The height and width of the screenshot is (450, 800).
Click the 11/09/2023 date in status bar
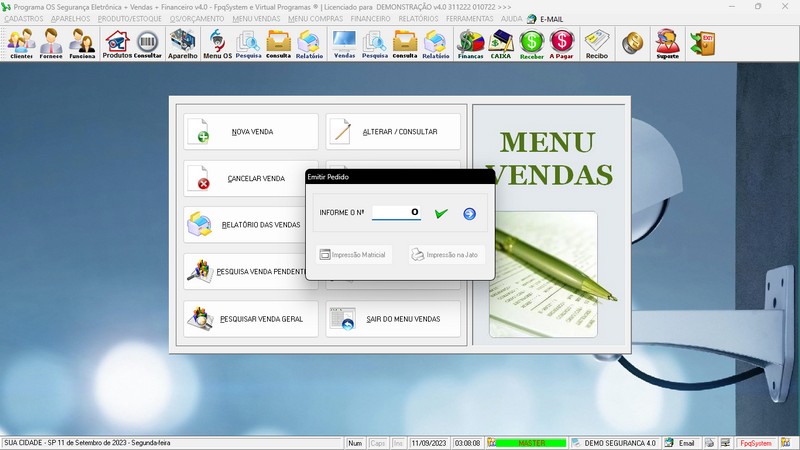pyautogui.click(x=429, y=443)
